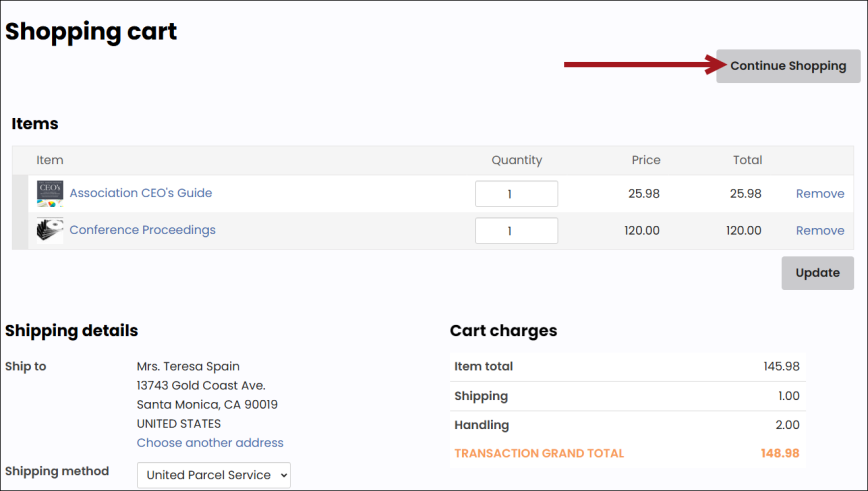Choose another address for shipping
Viewport: 868px width, 491px height.
click(210, 442)
